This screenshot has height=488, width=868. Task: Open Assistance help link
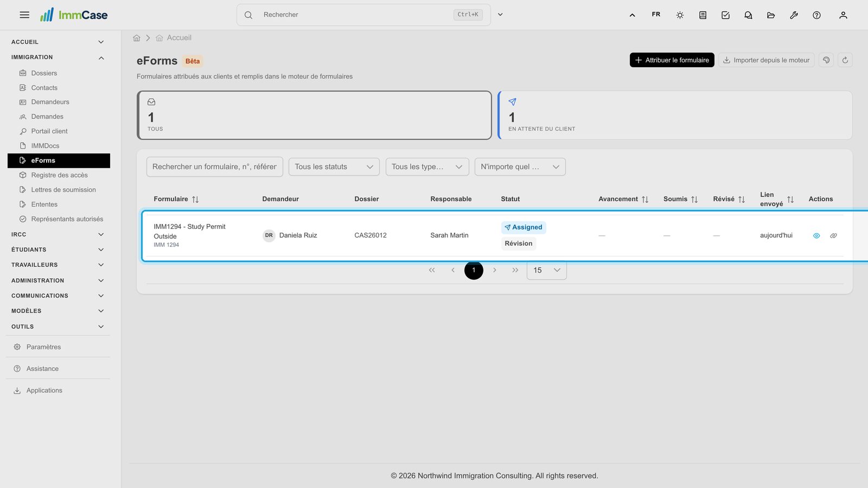tap(42, 369)
